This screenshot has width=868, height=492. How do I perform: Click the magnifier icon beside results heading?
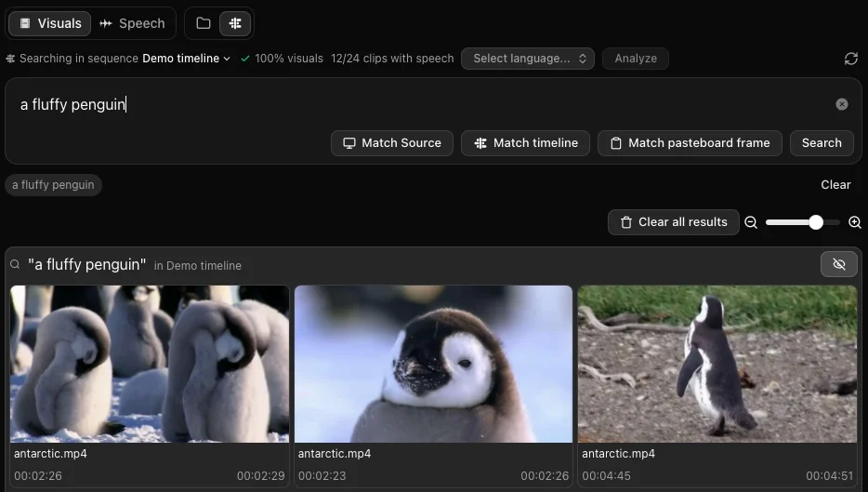15,264
